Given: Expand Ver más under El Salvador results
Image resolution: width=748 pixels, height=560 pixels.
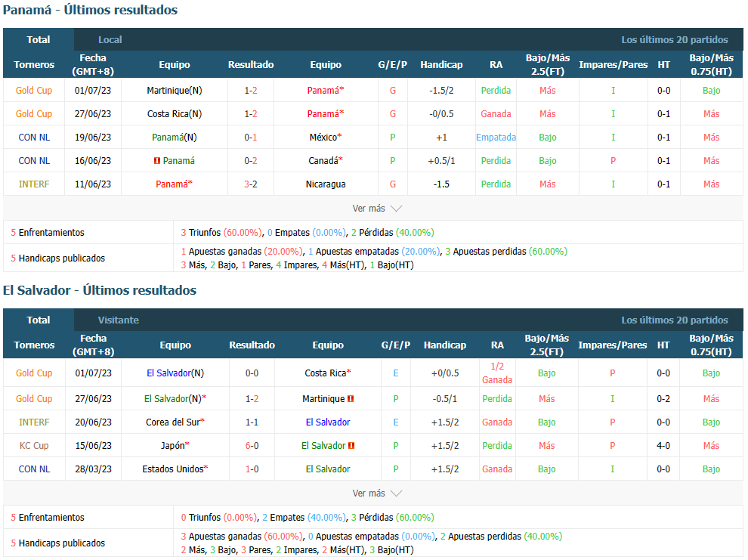Looking at the screenshot, I should pos(377,493).
